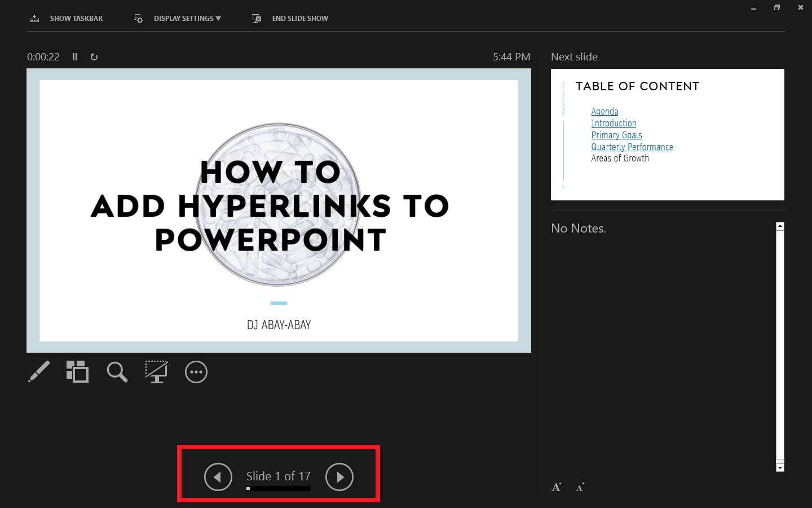Open more slide show options

coord(196,372)
